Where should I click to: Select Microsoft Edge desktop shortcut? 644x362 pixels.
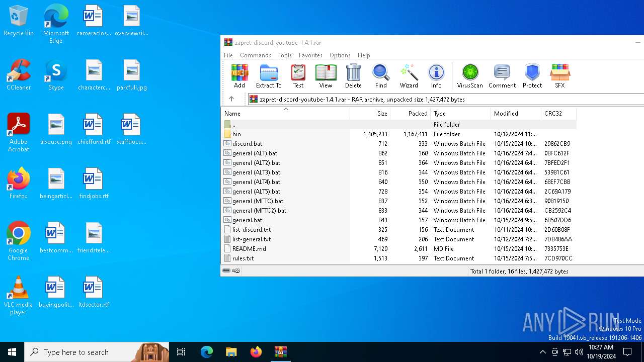[56, 24]
